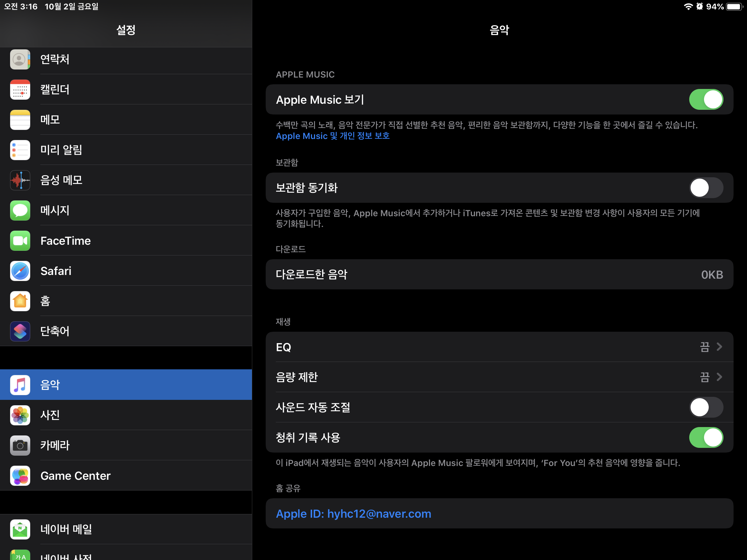Open the Photos (사진) flower icon

(20, 415)
